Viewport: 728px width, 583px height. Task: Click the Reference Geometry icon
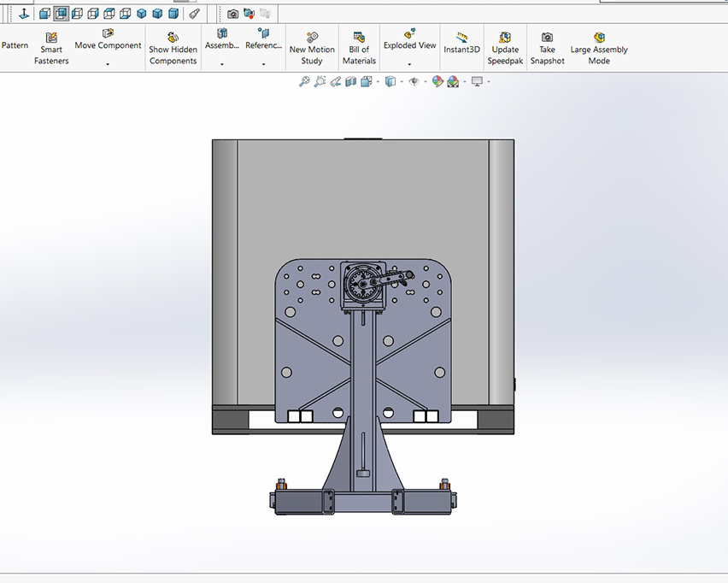(264, 33)
